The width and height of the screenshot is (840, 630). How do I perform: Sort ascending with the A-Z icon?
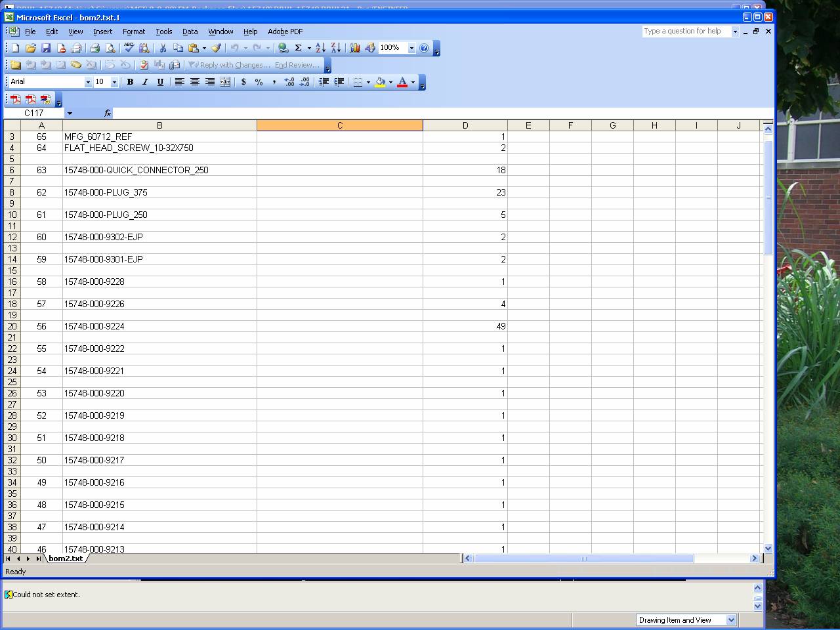tap(320, 48)
